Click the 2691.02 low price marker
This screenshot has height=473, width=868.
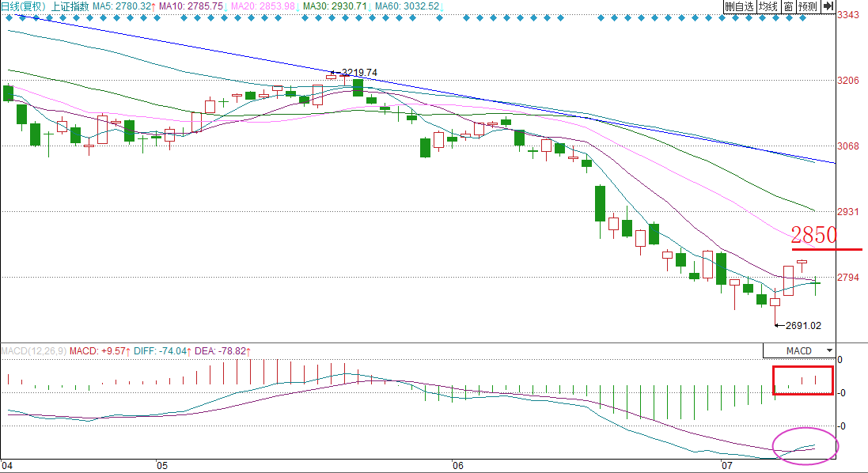point(802,325)
